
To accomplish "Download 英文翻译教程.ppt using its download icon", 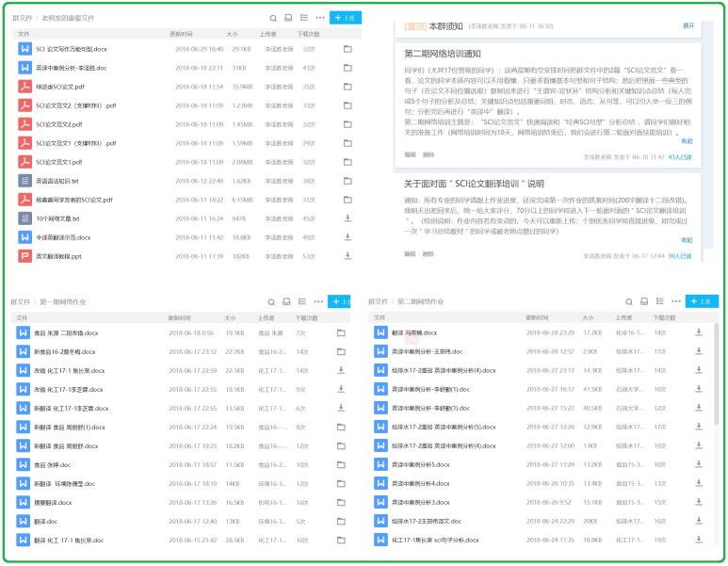I will (348, 256).
